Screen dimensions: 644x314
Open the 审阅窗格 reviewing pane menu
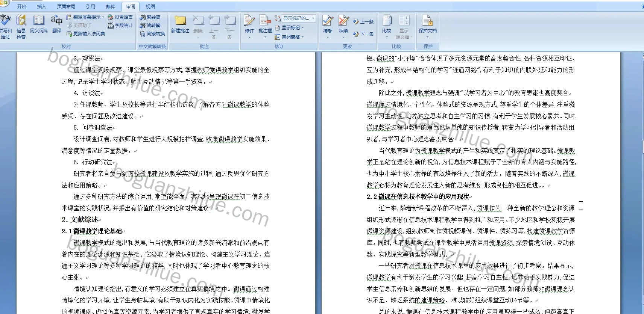click(289, 37)
